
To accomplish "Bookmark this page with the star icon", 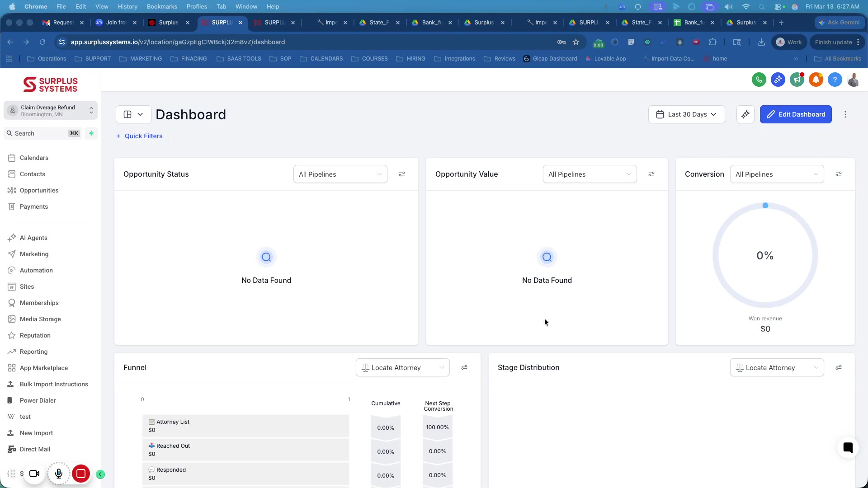I will [576, 42].
